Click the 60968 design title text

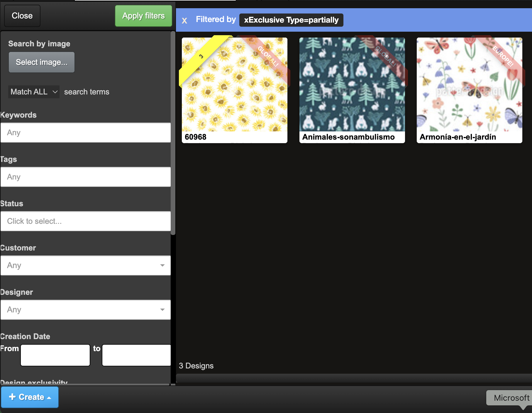[196, 137]
